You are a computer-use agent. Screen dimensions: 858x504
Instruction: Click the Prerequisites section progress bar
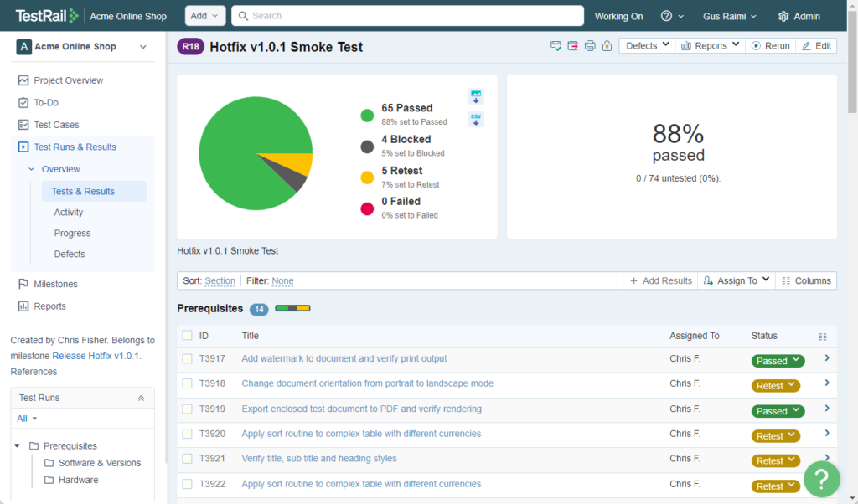click(x=292, y=309)
